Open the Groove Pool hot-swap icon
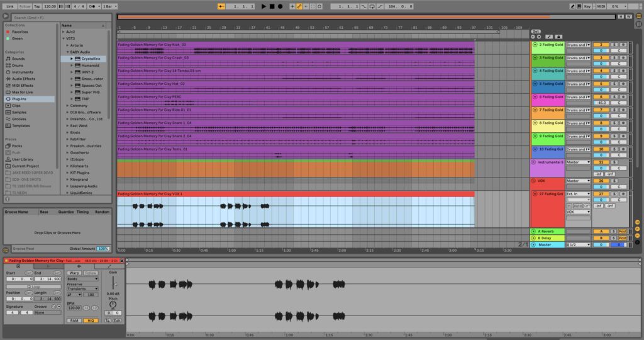 pos(6,249)
